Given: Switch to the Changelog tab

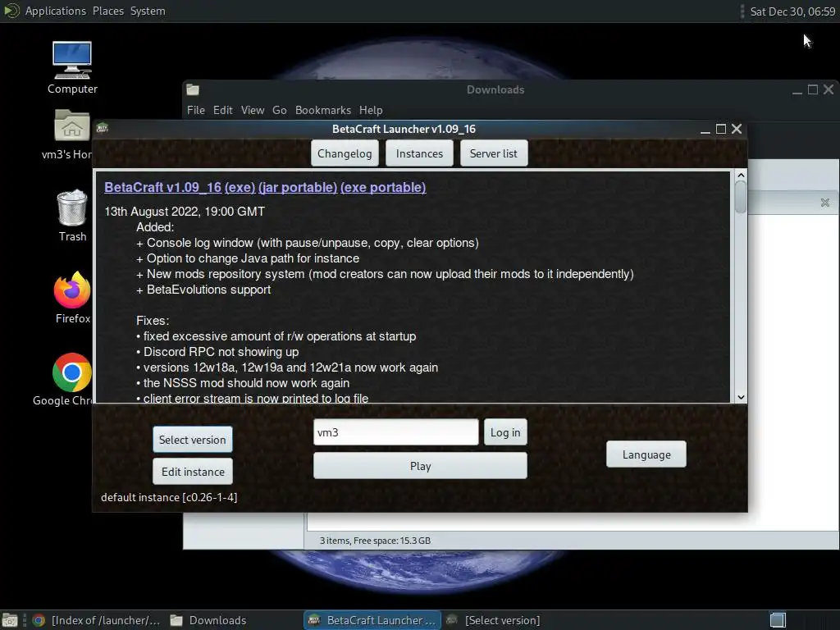Looking at the screenshot, I should coord(345,153).
